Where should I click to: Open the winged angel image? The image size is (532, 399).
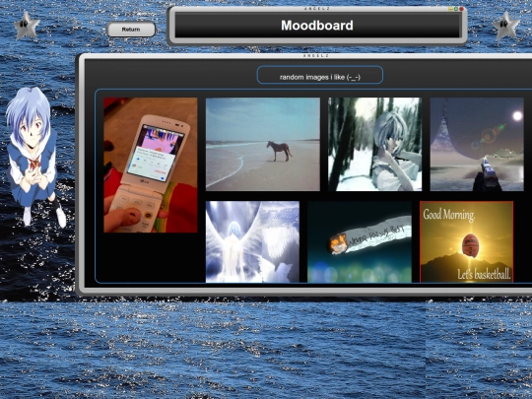[252, 241]
